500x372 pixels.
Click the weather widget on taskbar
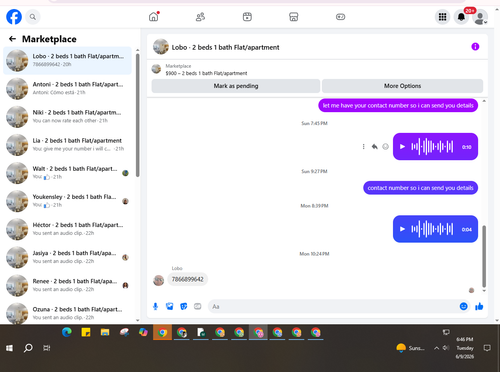(410, 348)
